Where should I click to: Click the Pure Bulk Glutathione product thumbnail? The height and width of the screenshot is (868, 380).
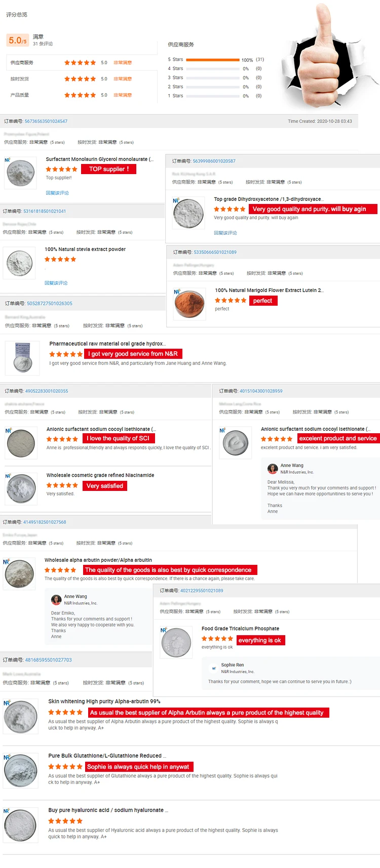point(21,771)
